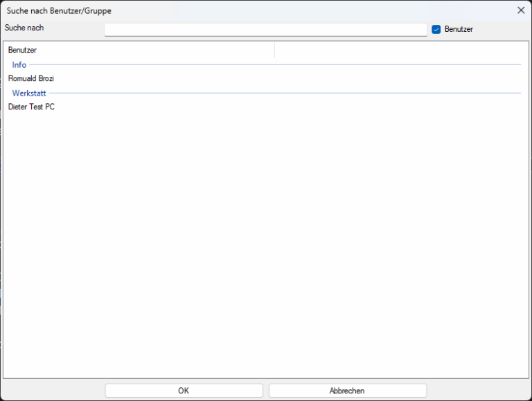The width and height of the screenshot is (532, 401).
Task: Click the 'Suche nach' label text
Action: tap(24, 28)
